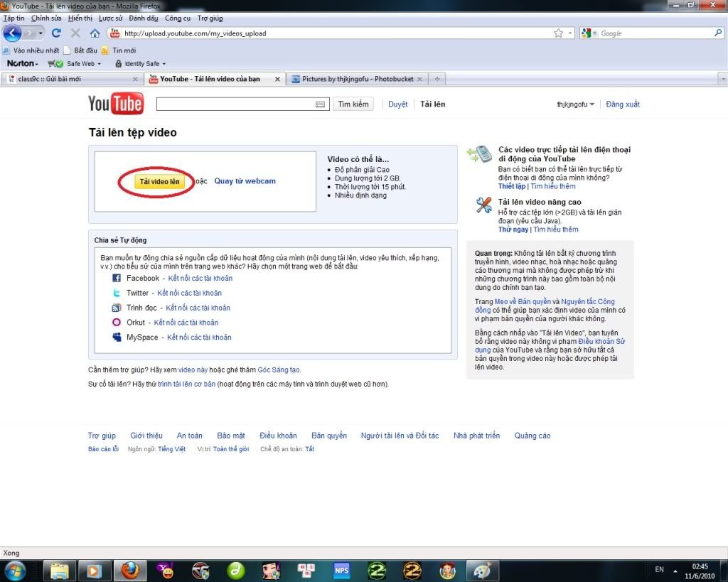Click the Orkut circle icon
Screen dimensions: 728x582
tap(117, 322)
